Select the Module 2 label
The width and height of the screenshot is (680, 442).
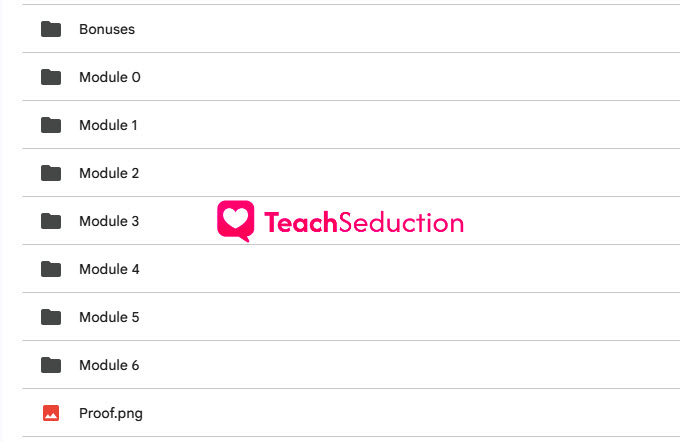109,173
